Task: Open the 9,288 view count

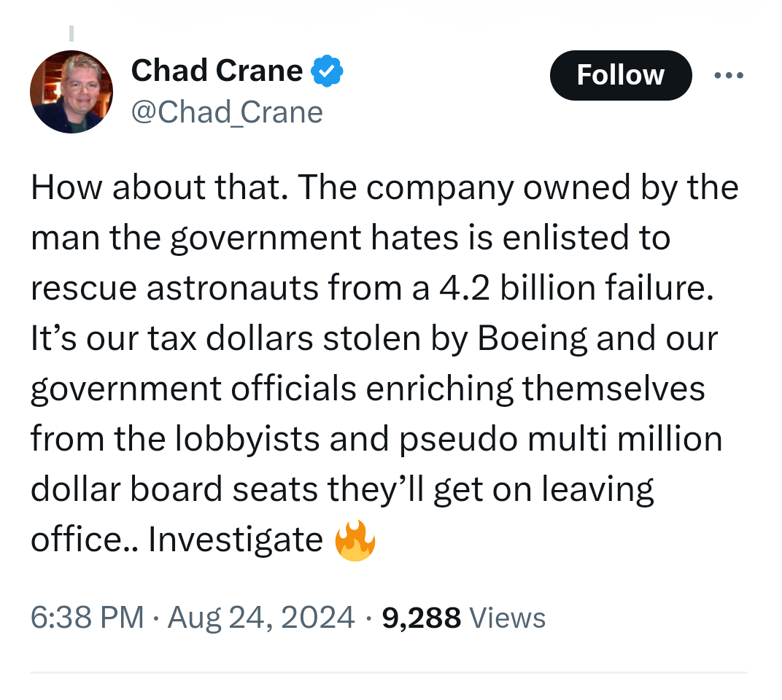Action: click(x=421, y=618)
